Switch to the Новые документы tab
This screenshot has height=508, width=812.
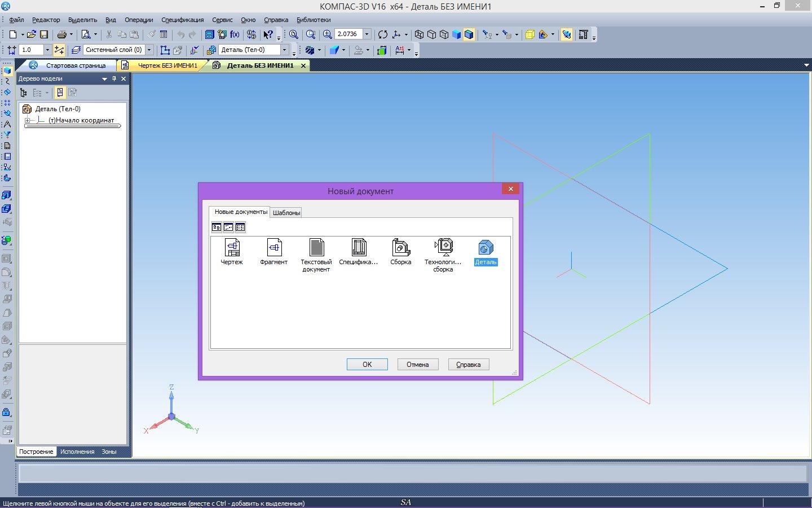241,212
